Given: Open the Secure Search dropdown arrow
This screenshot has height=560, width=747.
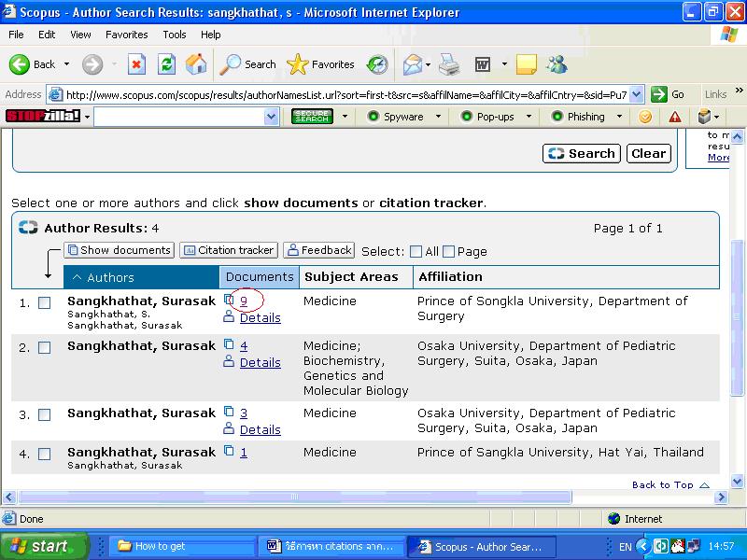Looking at the screenshot, I should tap(345, 117).
